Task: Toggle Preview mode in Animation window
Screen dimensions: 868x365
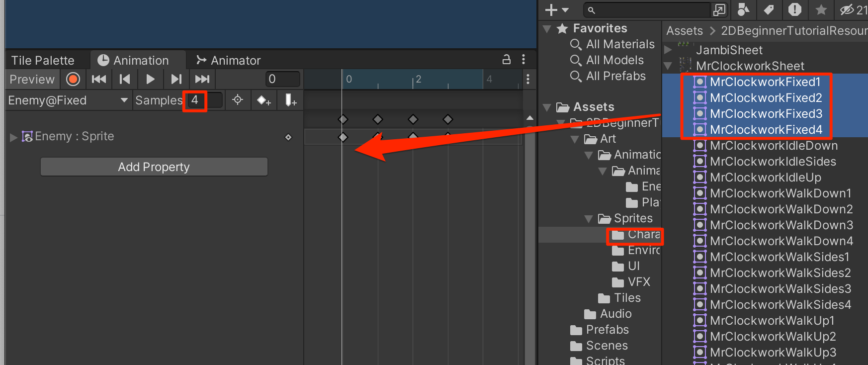Action: [32, 79]
